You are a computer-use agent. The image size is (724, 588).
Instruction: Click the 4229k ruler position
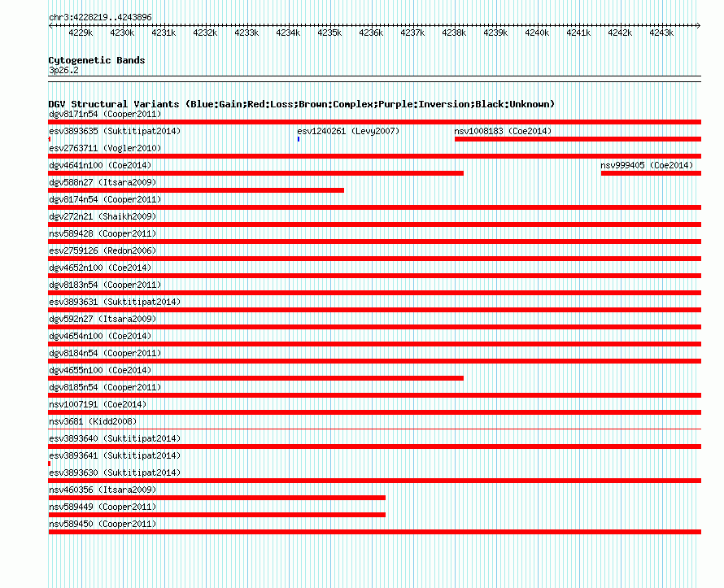click(81, 33)
